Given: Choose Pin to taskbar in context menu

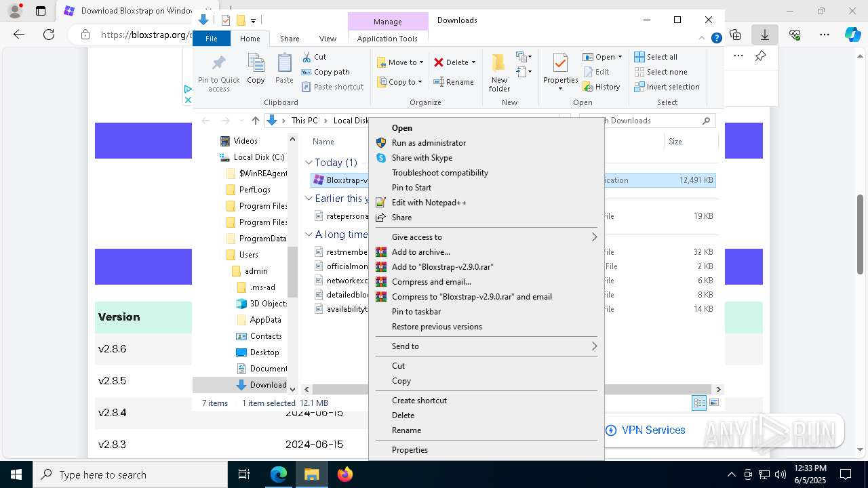Looking at the screenshot, I should pos(486,312).
